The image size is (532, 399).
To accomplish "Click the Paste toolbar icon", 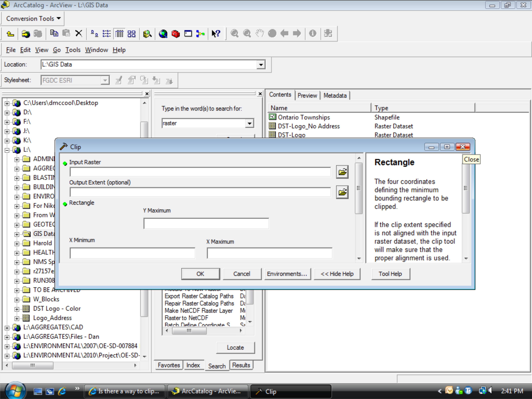I will pos(66,33).
